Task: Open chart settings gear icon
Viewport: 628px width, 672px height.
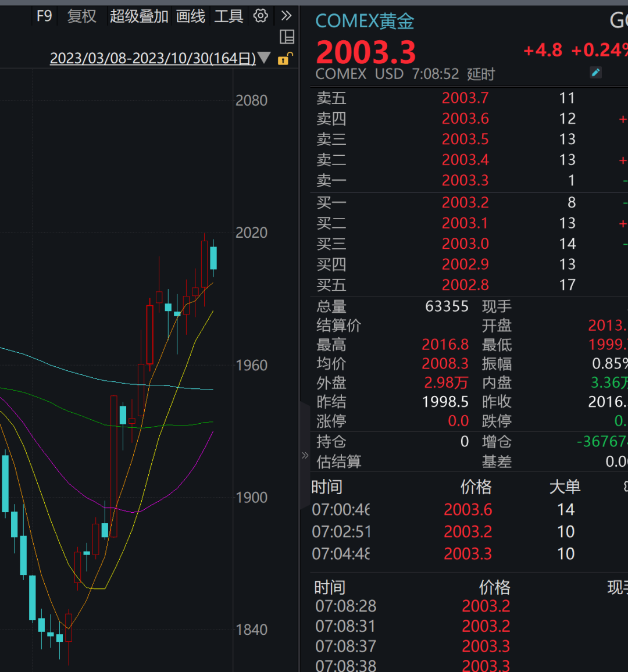Action: click(261, 16)
